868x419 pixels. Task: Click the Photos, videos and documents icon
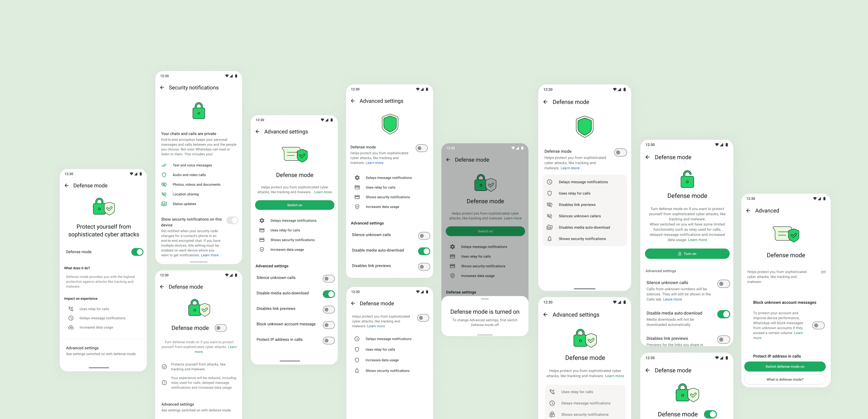164,184
